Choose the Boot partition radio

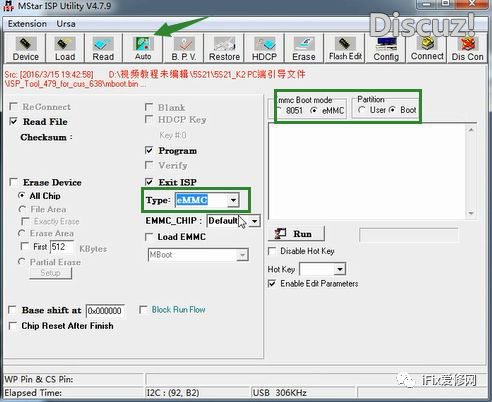click(392, 110)
